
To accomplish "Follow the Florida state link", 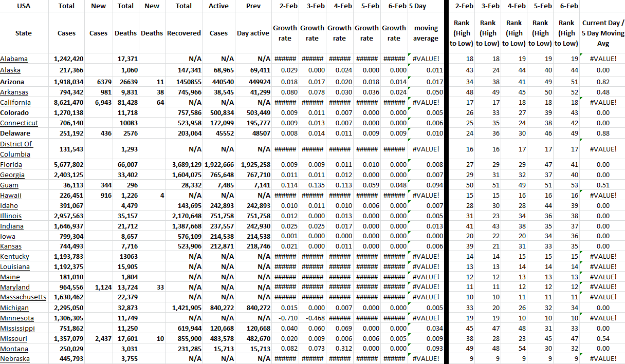I will [11, 165].
